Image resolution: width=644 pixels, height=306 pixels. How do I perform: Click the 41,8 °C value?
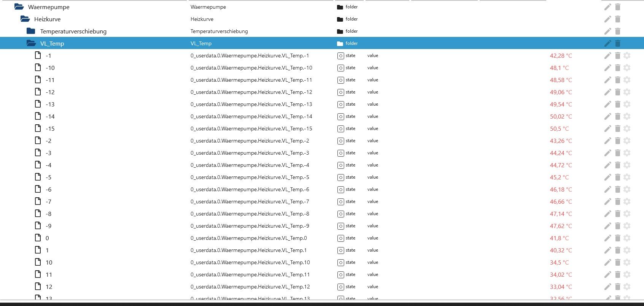coord(559,238)
